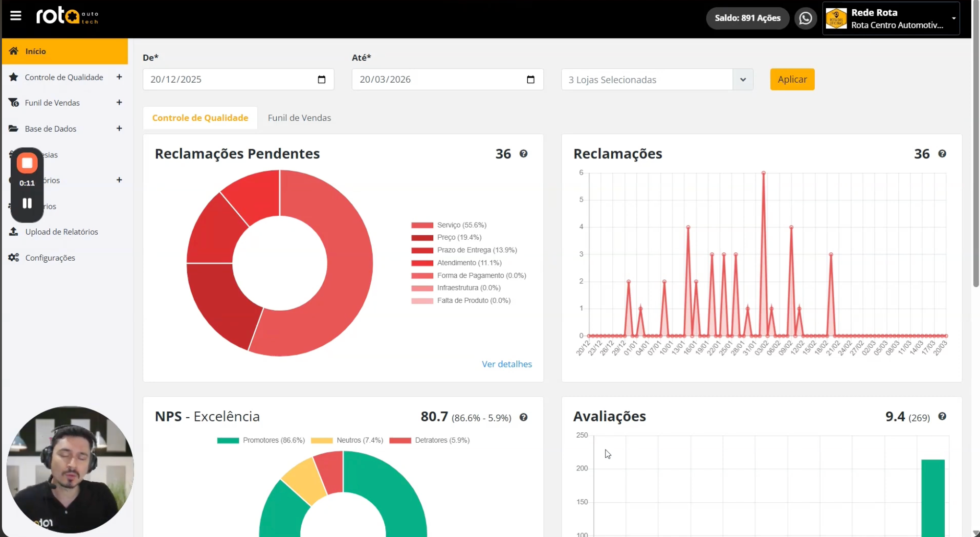Image resolution: width=980 pixels, height=537 pixels.
Task: Click the star icon for Controle de Qualidade
Action: click(14, 77)
